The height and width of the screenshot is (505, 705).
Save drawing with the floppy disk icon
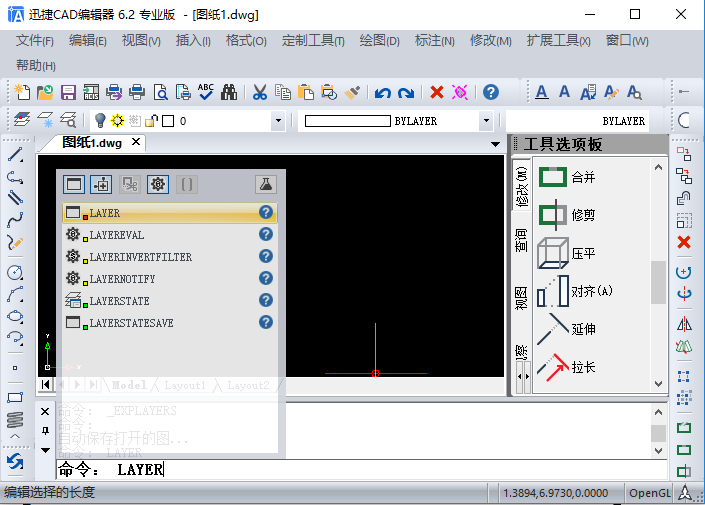click(x=68, y=92)
